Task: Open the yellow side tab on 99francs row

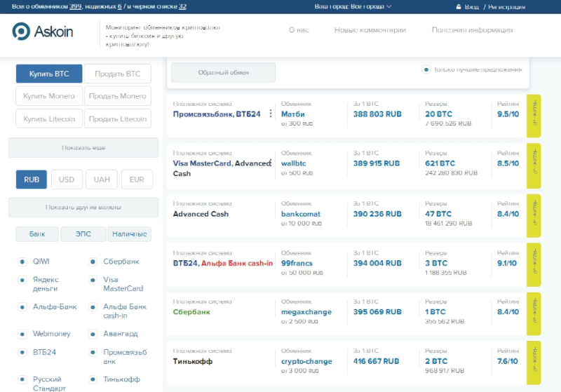Action: point(534,264)
